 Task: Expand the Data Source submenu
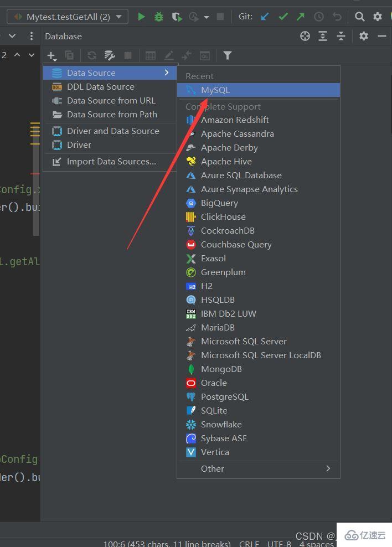[110, 73]
